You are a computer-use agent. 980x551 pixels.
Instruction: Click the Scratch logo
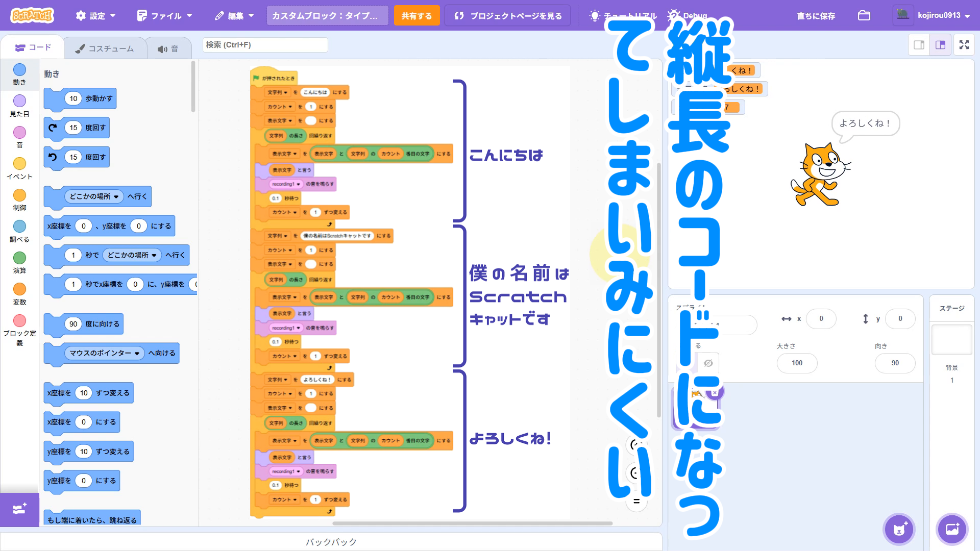[x=32, y=15]
